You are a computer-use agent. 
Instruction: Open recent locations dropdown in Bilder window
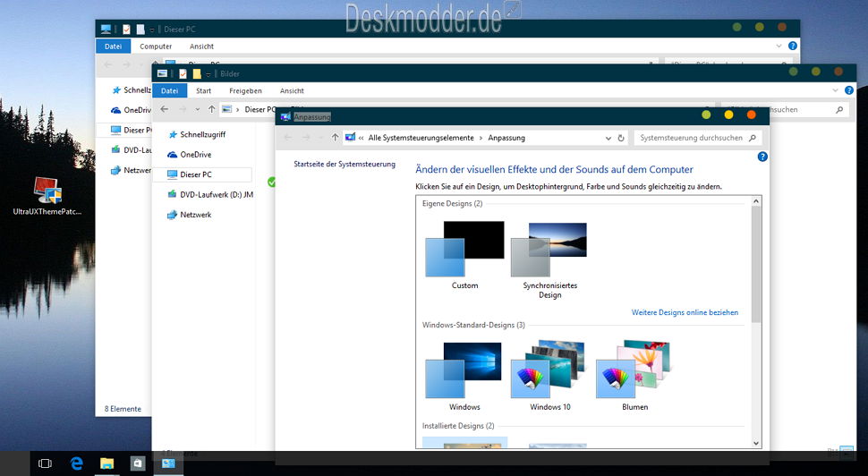tap(198, 109)
